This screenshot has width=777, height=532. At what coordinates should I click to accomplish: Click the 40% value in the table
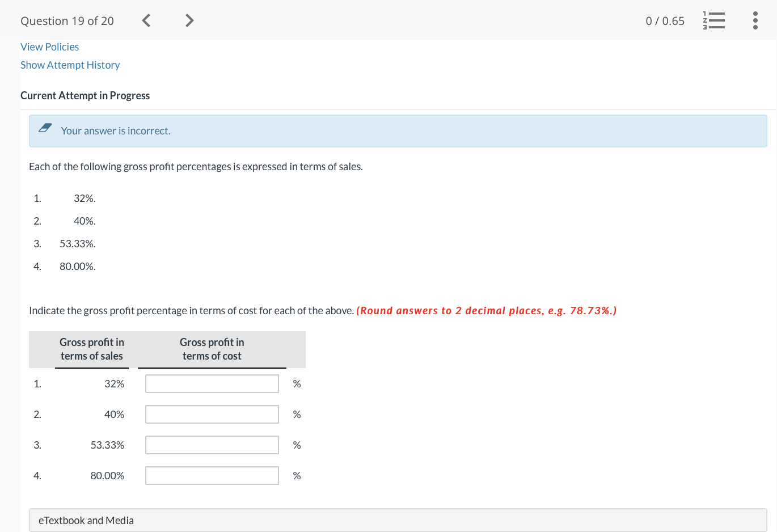(x=114, y=415)
